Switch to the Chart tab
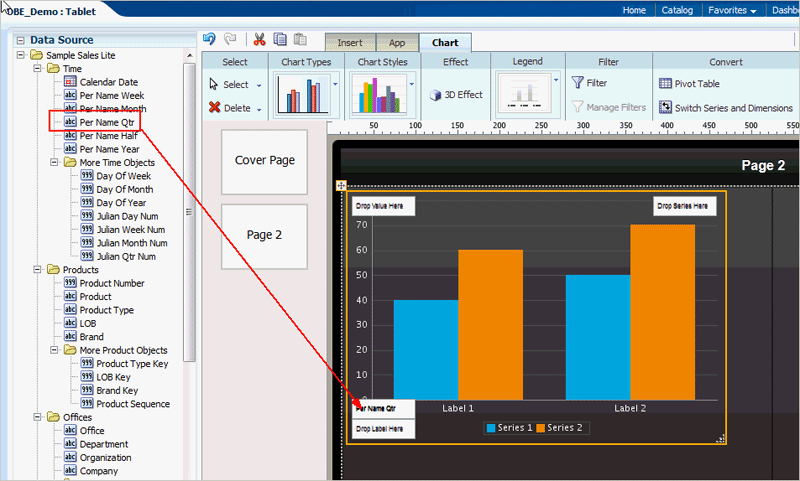800x481 pixels. click(x=445, y=42)
